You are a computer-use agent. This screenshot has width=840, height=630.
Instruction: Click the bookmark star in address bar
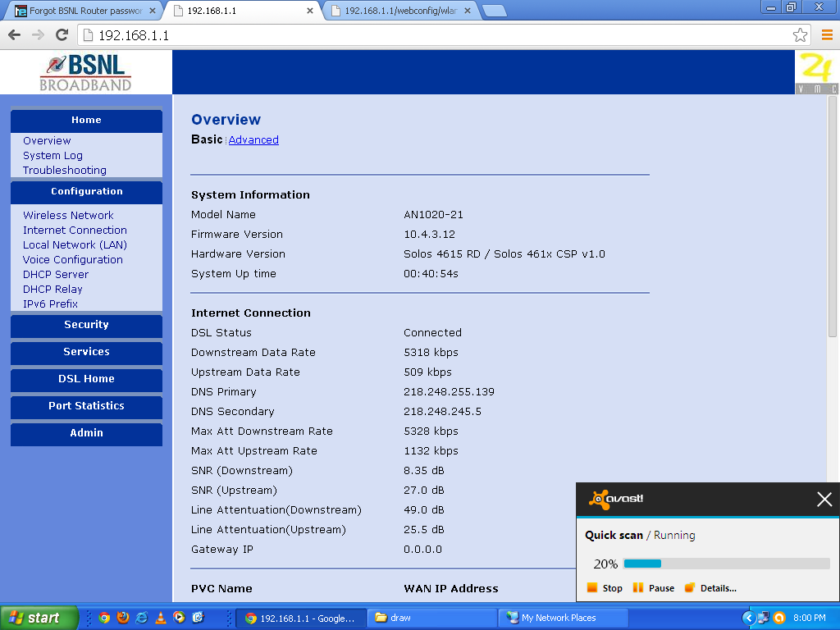coord(800,34)
